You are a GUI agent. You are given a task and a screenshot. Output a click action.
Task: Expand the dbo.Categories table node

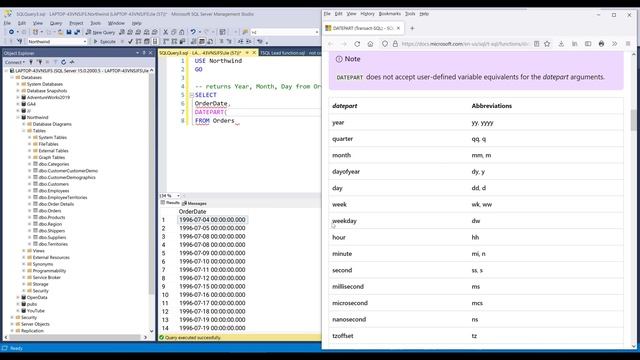pyautogui.click(x=29, y=164)
